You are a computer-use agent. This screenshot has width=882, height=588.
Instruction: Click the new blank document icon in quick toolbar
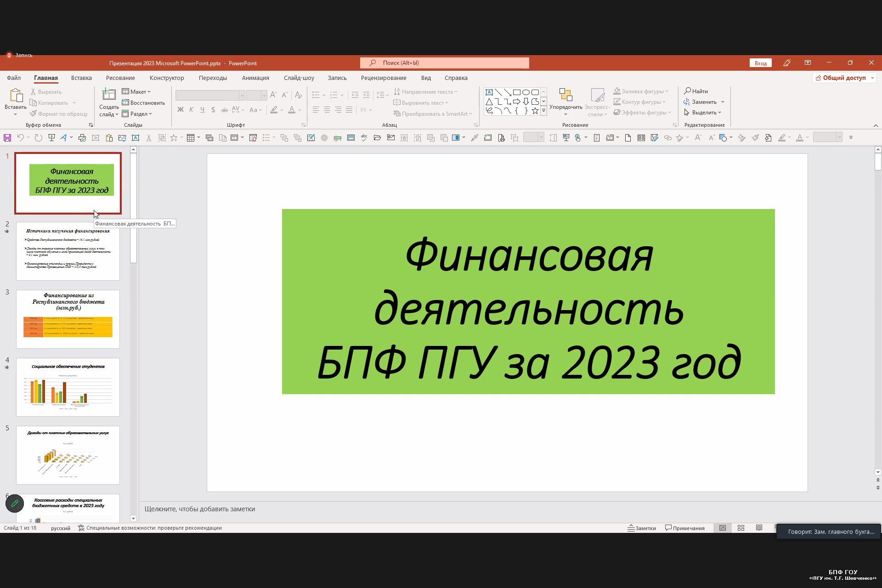pos(628,137)
